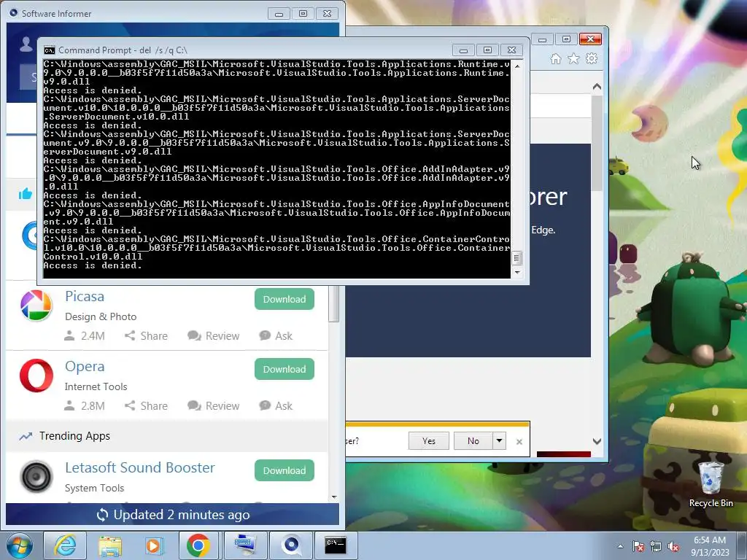Click the user profile icon in Software Informer
Image resolution: width=747 pixels, height=560 pixels.
tap(26, 44)
